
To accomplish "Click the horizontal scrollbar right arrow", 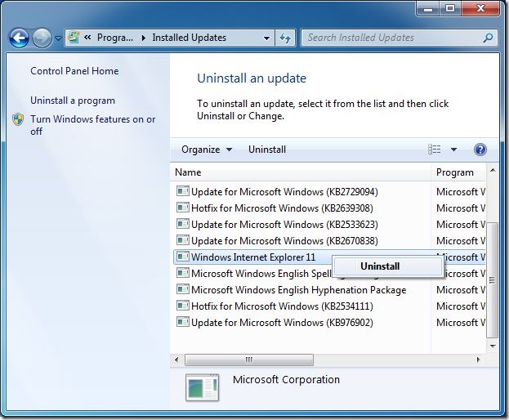I will [x=478, y=360].
